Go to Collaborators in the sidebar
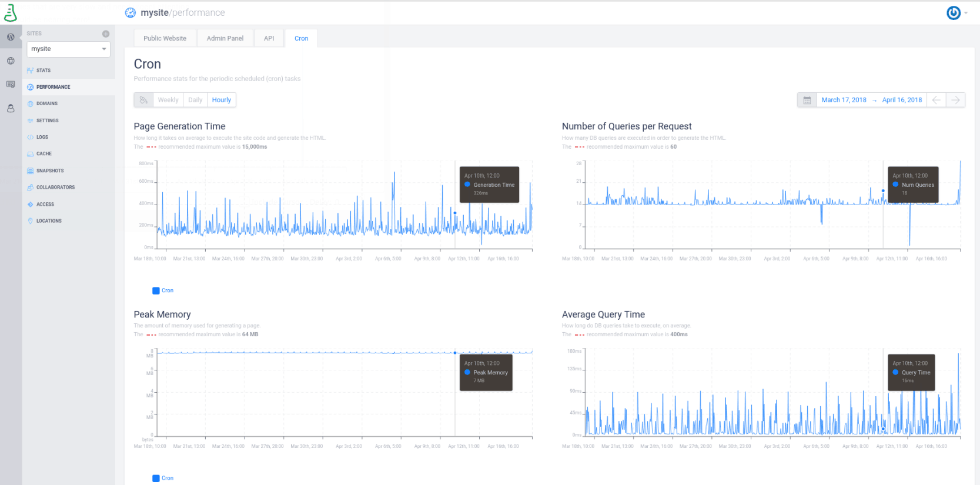980x485 pixels. (x=55, y=188)
